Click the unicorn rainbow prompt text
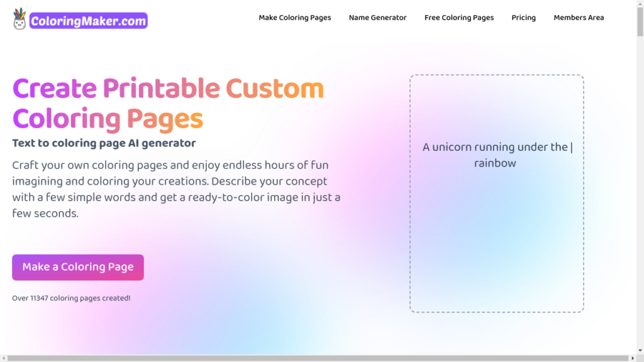 click(x=496, y=155)
